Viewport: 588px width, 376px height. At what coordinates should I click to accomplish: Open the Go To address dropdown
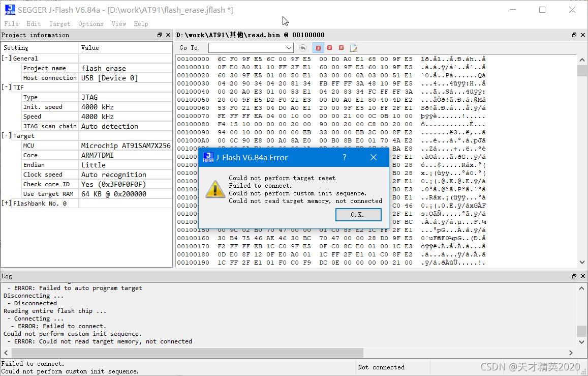point(289,48)
